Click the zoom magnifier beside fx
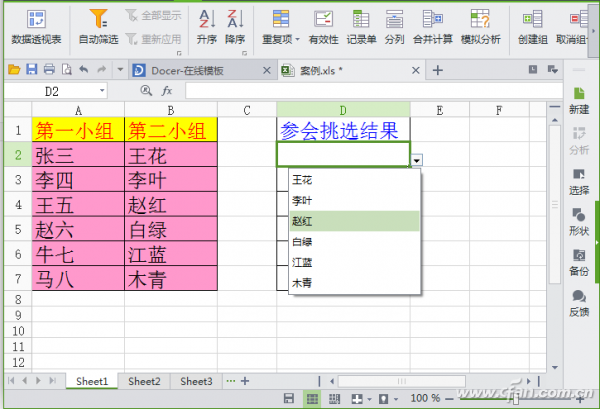 [x=146, y=91]
